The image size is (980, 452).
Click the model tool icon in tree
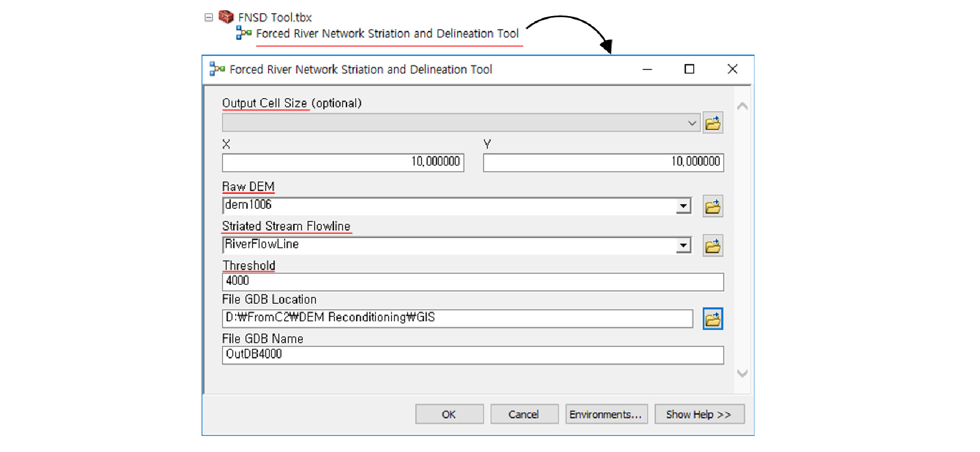tap(244, 33)
